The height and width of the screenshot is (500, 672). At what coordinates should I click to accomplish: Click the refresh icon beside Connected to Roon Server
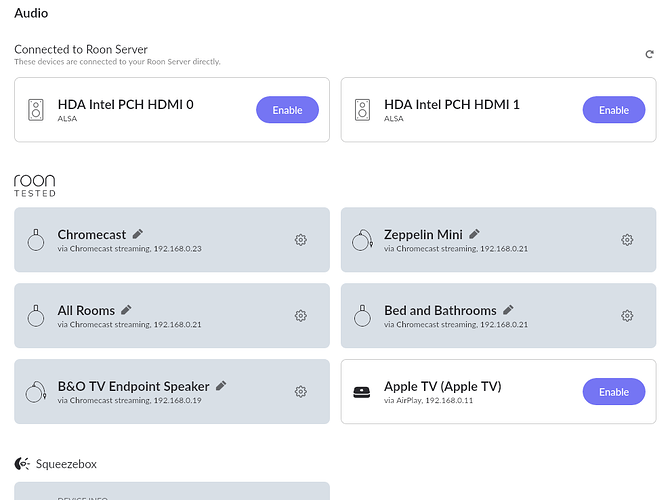pos(650,54)
